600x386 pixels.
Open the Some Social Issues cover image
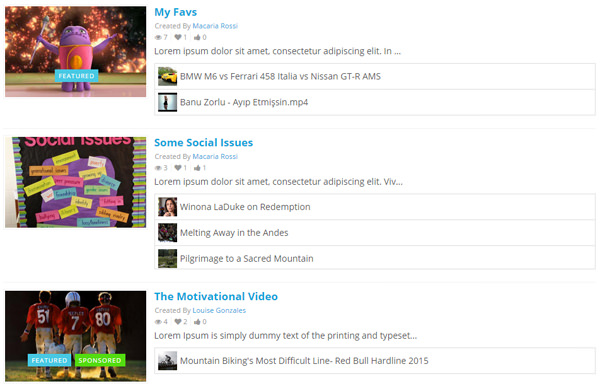click(x=75, y=182)
